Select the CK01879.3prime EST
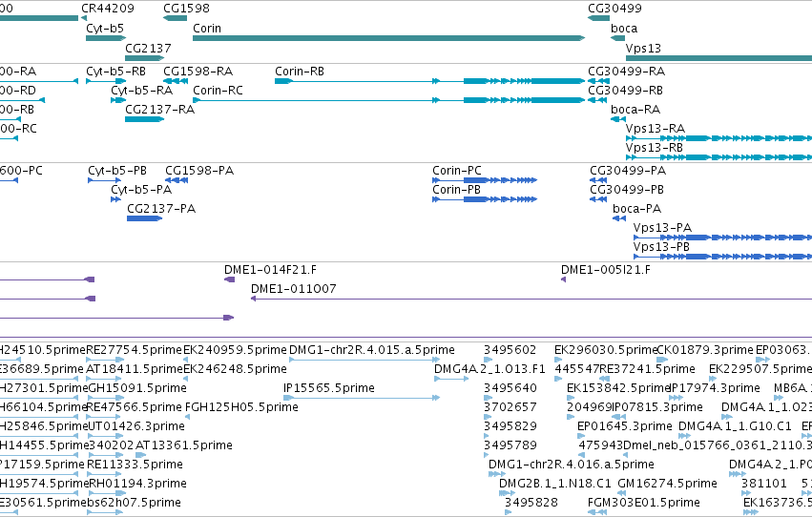The width and height of the screenshot is (812, 517). (x=662, y=360)
